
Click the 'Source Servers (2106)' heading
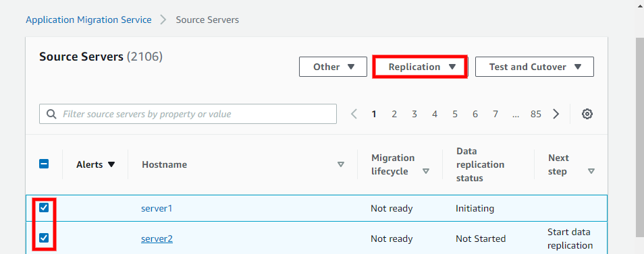(x=101, y=57)
